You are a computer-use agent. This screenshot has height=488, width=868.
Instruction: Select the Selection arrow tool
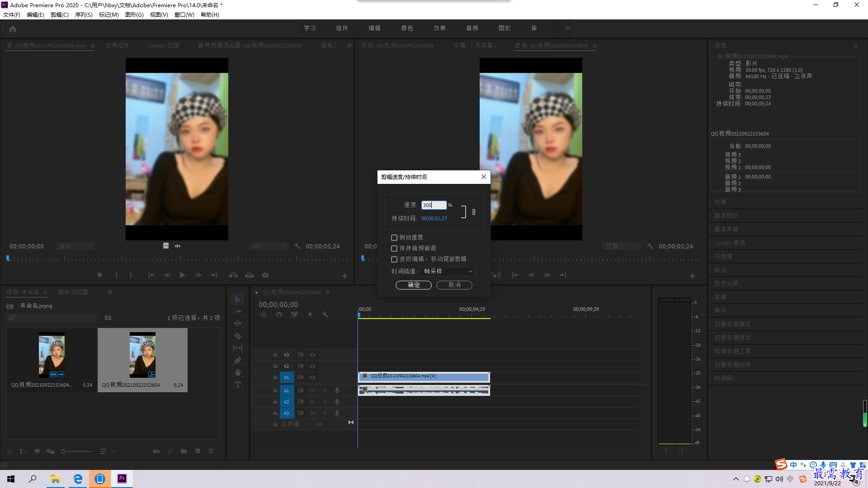238,299
